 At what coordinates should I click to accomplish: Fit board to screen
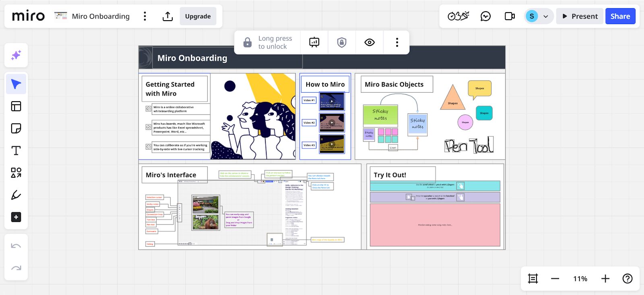533,278
